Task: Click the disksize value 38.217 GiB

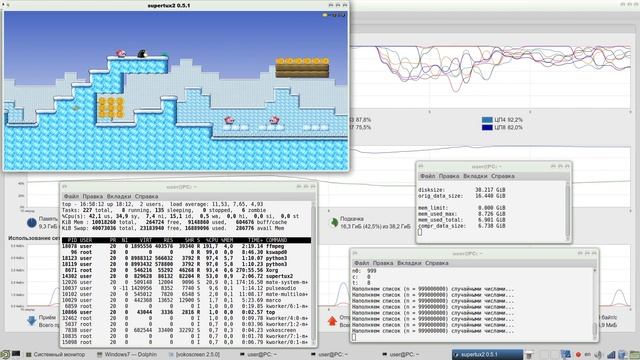Action: 490,190
